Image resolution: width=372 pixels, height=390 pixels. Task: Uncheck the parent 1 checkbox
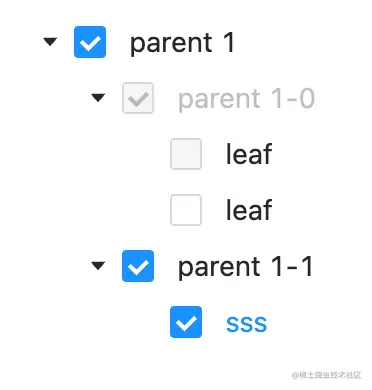[90, 42]
